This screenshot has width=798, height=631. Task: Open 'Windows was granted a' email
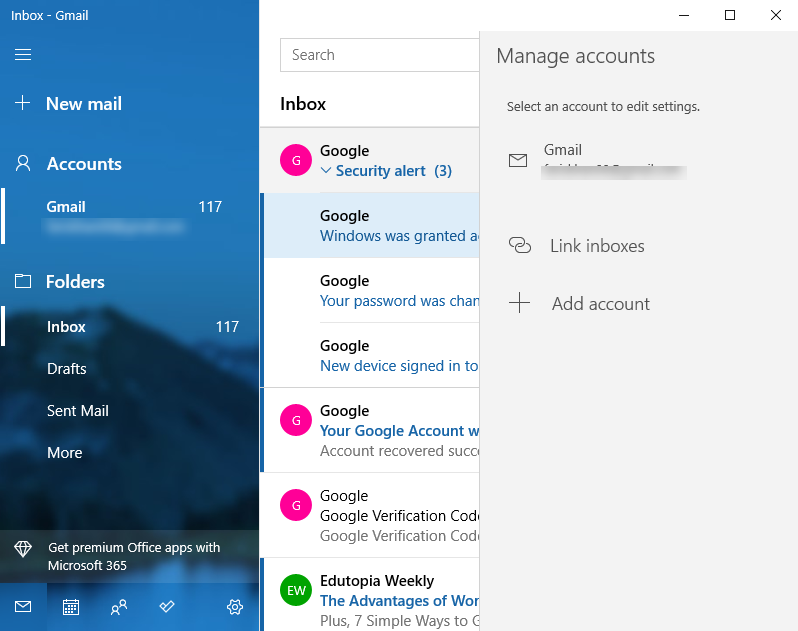click(369, 225)
